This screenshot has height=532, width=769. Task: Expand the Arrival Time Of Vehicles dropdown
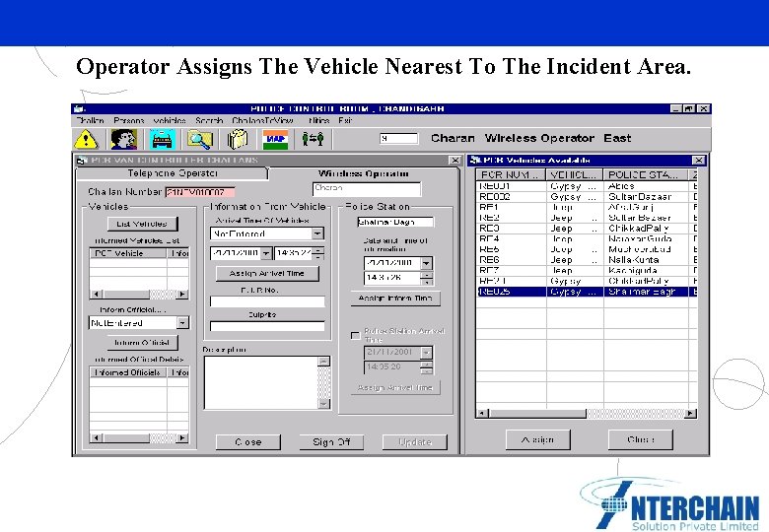317,233
